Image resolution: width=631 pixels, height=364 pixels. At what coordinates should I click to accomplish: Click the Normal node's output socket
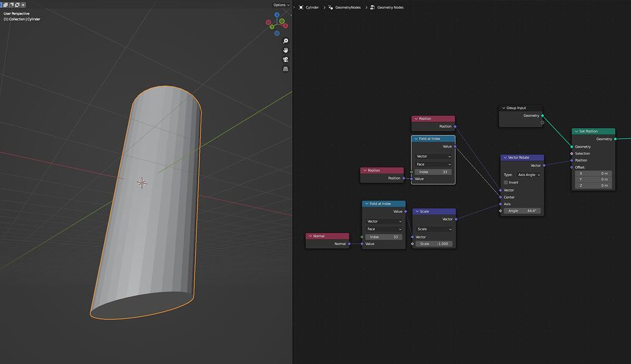[349, 244]
